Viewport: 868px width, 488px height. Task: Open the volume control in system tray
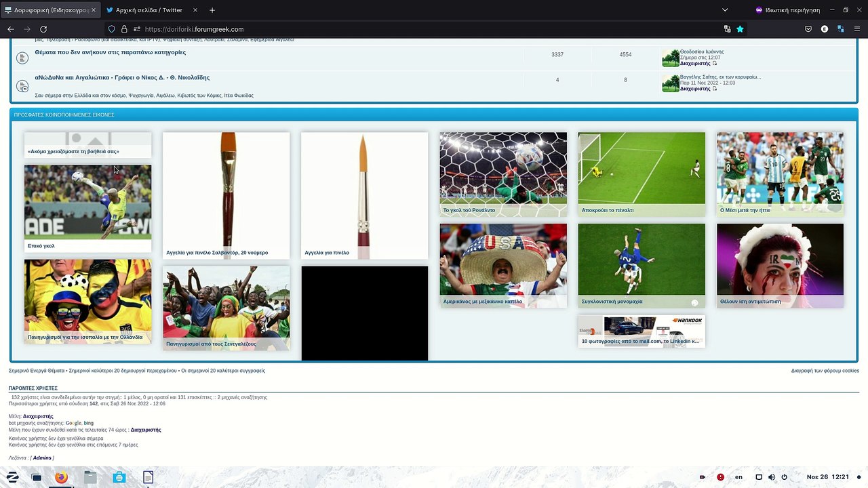tap(772, 477)
